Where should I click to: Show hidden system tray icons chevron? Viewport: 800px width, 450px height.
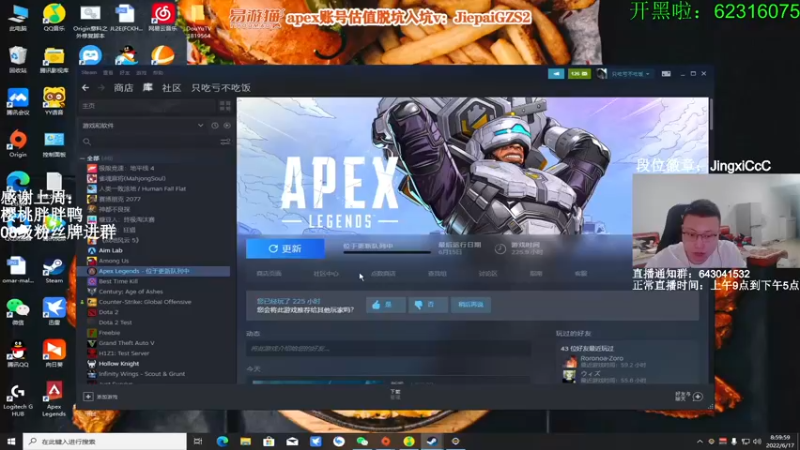[699, 441]
